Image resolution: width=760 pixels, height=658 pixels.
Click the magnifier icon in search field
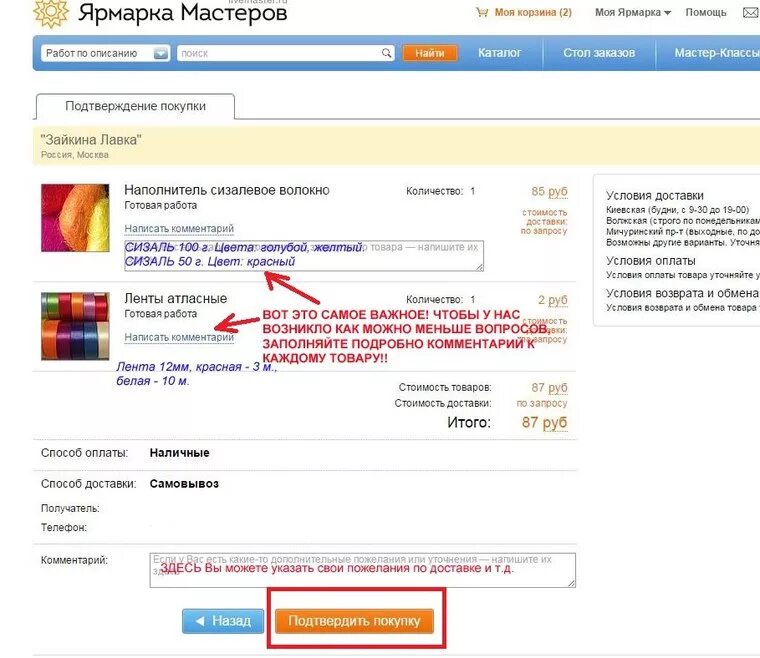[x=386, y=53]
